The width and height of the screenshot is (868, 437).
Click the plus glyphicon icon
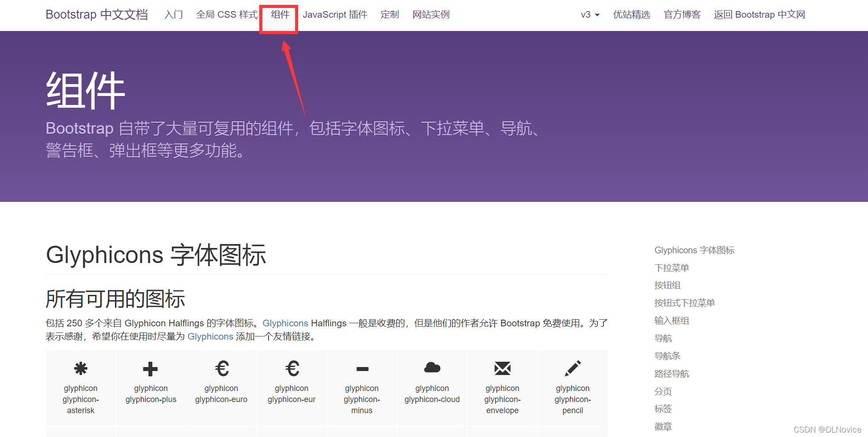pos(150,369)
